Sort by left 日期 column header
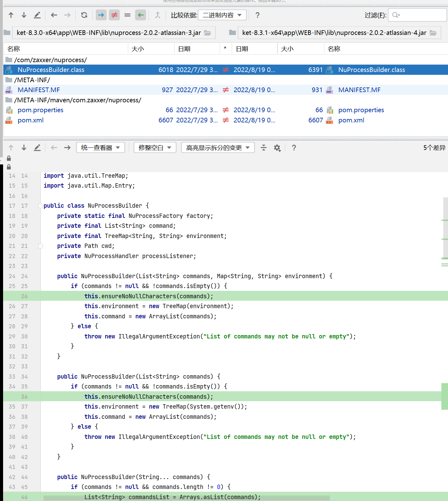Image resolution: width=448 pixels, height=501 pixels. pos(197,49)
